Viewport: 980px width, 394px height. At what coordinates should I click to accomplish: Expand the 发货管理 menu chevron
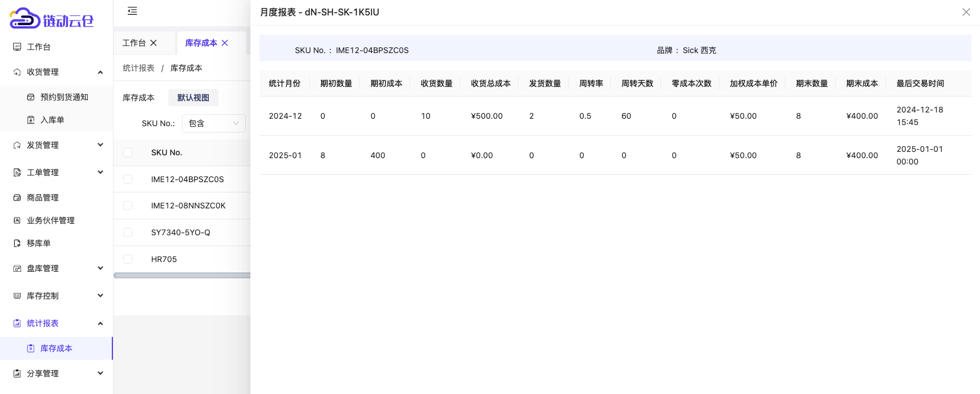[100, 145]
